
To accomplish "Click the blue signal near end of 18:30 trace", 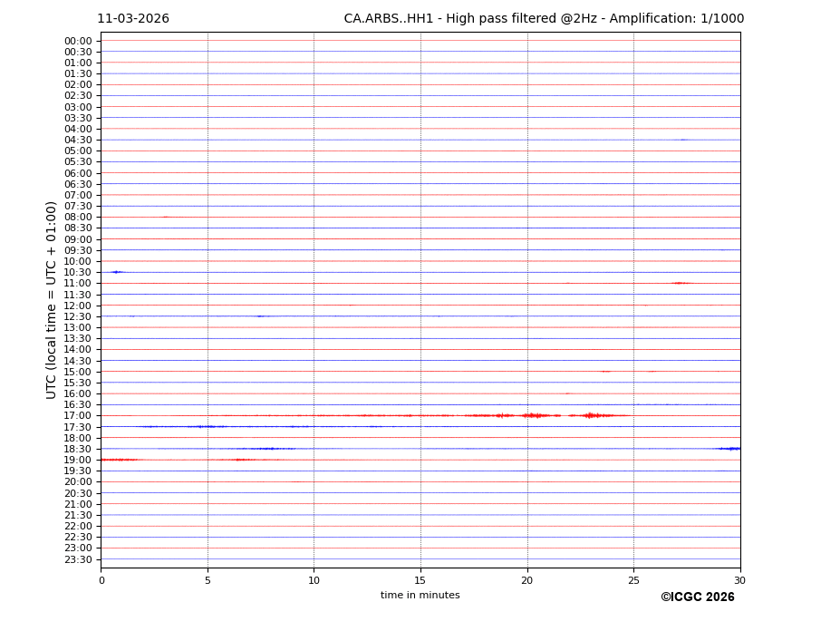I will pyautogui.click(x=729, y=449).
